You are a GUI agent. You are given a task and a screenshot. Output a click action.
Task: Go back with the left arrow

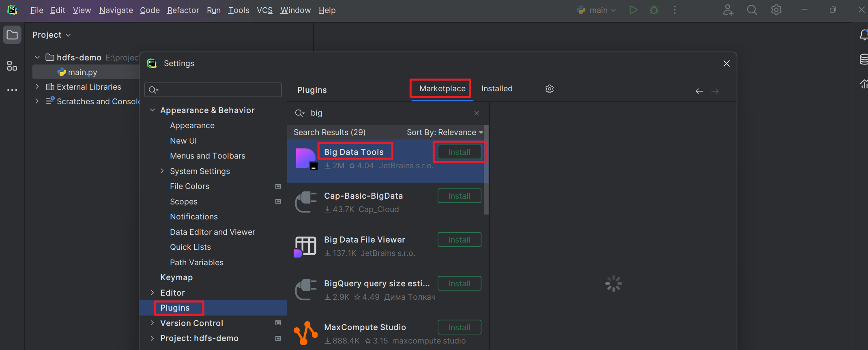[699, 91]
